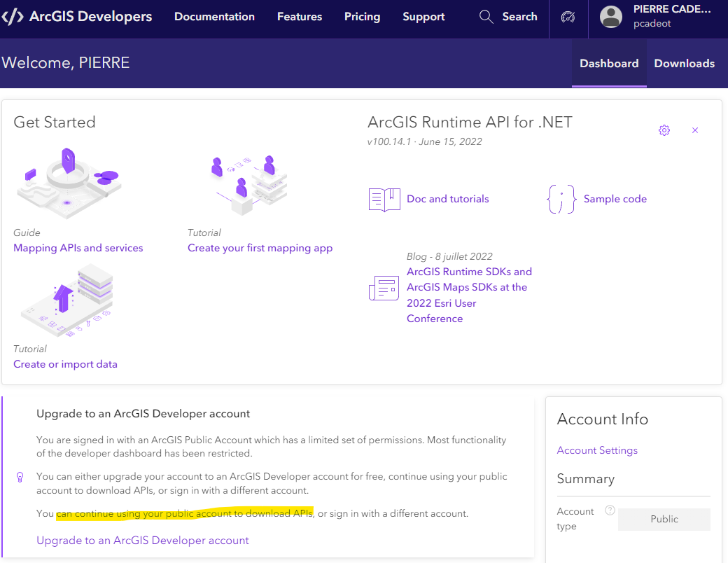Click the ArcGIS Developers code logo
728x563 pixels.
11,16
